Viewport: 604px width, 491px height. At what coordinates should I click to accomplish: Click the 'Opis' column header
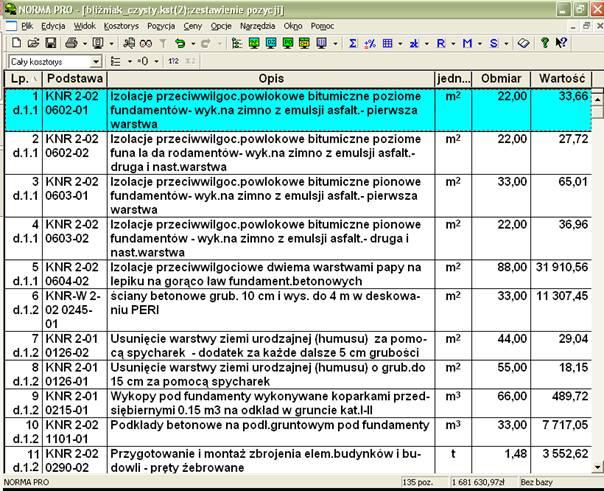(x=270, y=78)
